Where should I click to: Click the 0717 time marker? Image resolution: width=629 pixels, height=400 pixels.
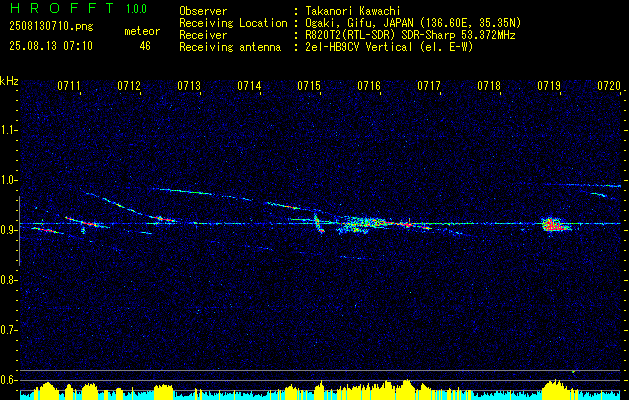429,85
